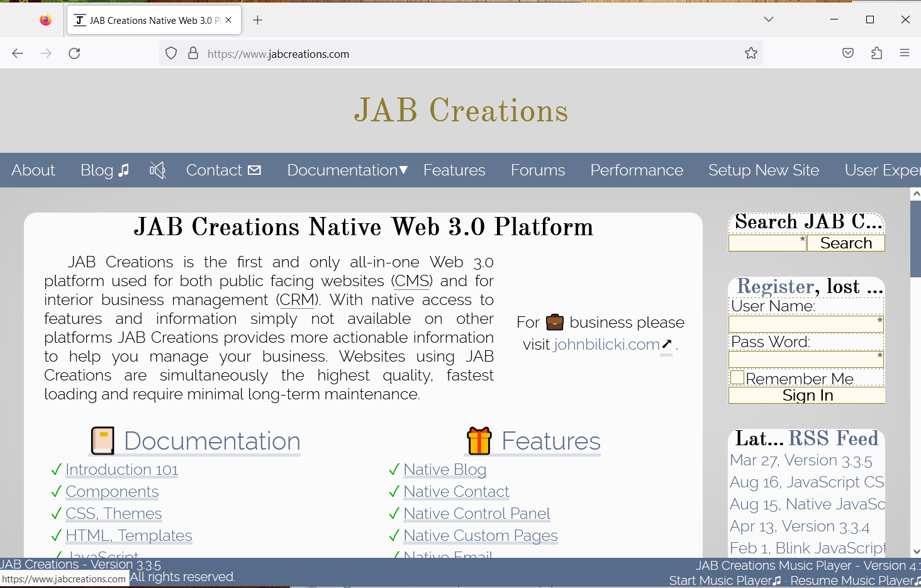View site security padlock information
The image size is (921, 588).
(193, 53)
